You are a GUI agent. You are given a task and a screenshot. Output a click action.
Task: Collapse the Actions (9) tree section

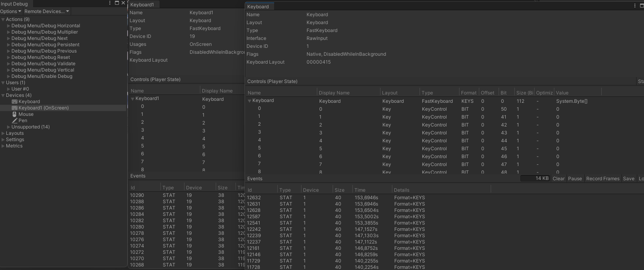coord(3,19)
